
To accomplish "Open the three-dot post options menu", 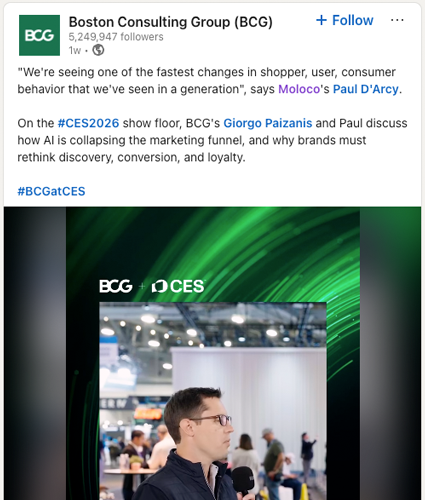I will coord(397,20).
